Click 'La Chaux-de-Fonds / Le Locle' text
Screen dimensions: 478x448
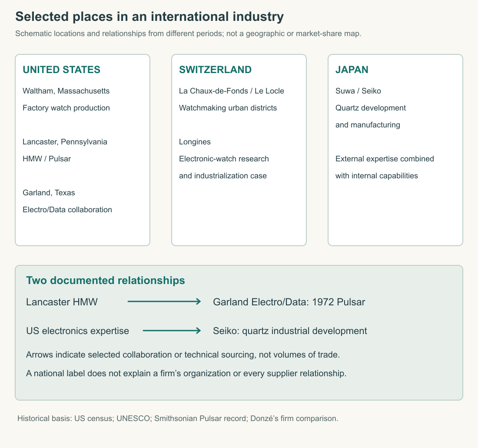pos(231,91)
